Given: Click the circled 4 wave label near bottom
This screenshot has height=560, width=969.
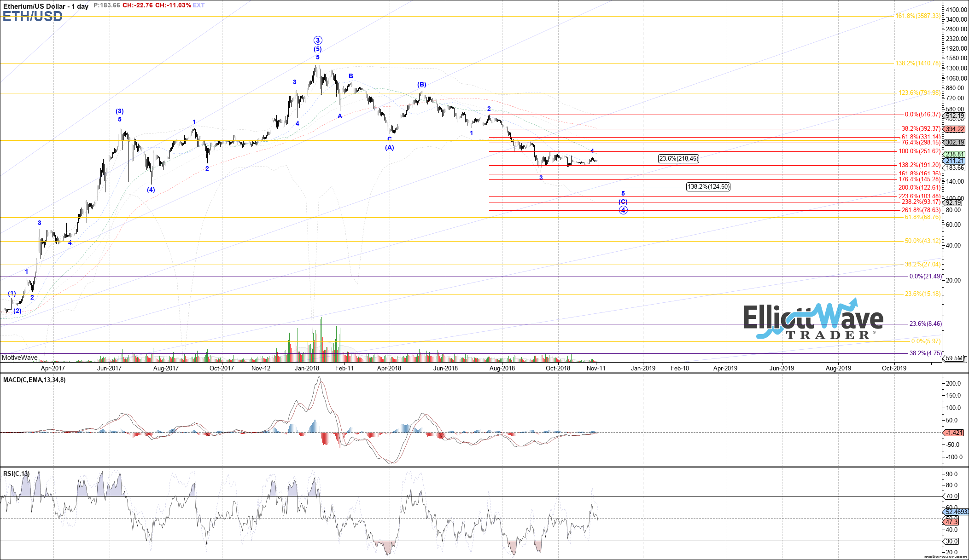Looking at the screenshot, I should click(x=623, y=210).
